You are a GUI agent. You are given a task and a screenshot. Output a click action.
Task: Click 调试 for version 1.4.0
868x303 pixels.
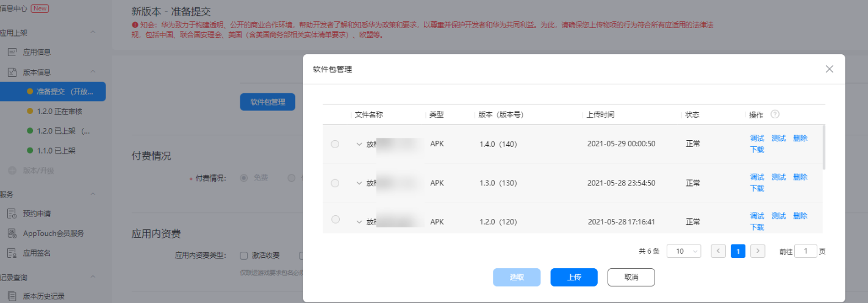pyautogui.click(x=757, y=138)
